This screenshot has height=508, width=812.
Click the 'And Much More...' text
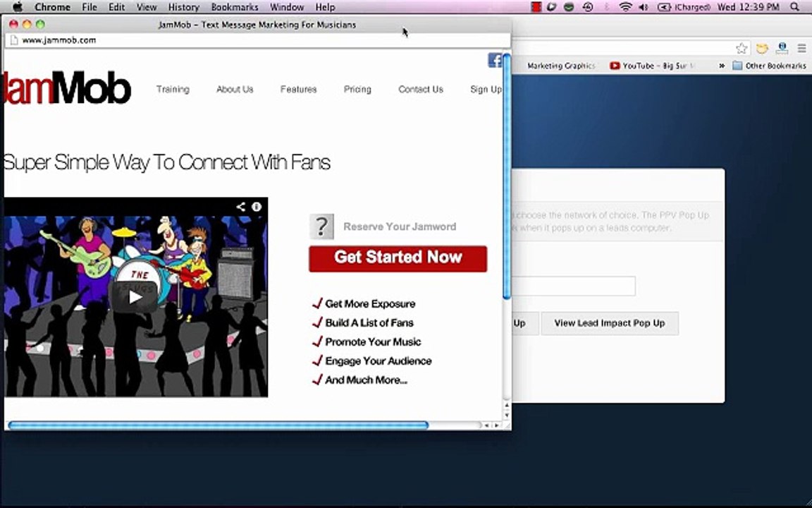pos(366,380)
